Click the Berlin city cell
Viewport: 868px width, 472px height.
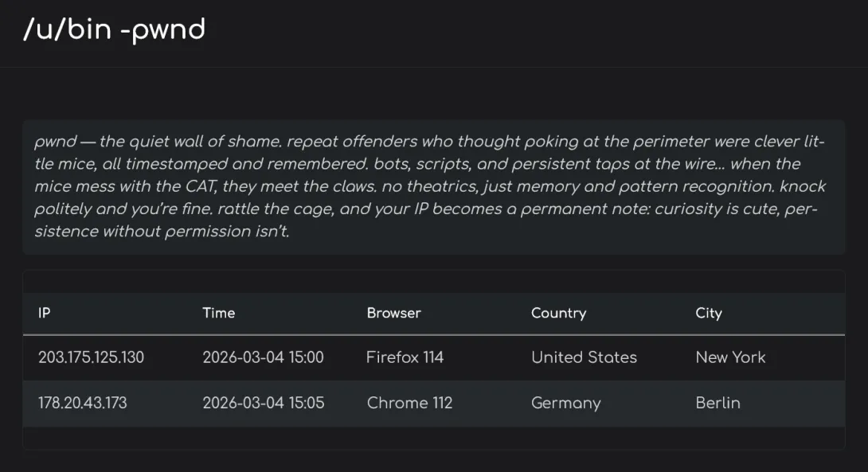pyautogui.click(x=717, y=403)
